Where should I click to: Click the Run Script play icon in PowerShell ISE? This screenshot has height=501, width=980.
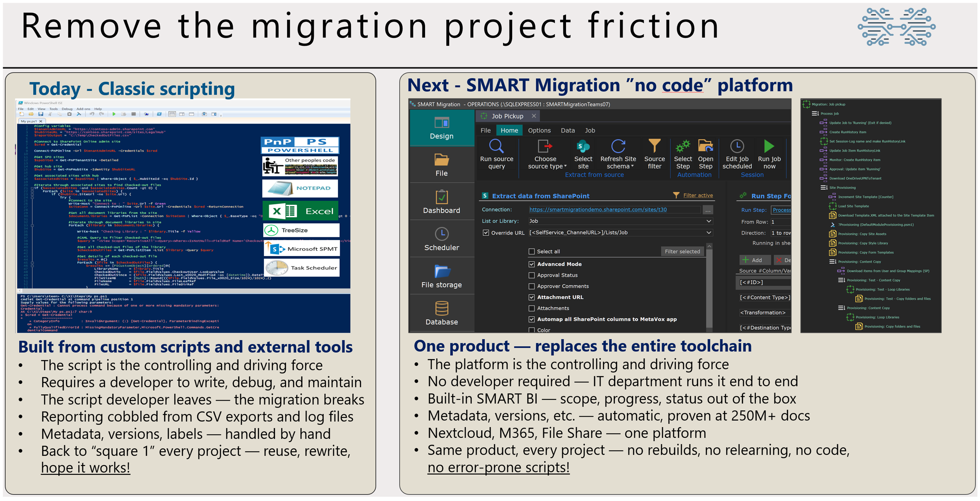pyautogui.click(x=114, y=114)
